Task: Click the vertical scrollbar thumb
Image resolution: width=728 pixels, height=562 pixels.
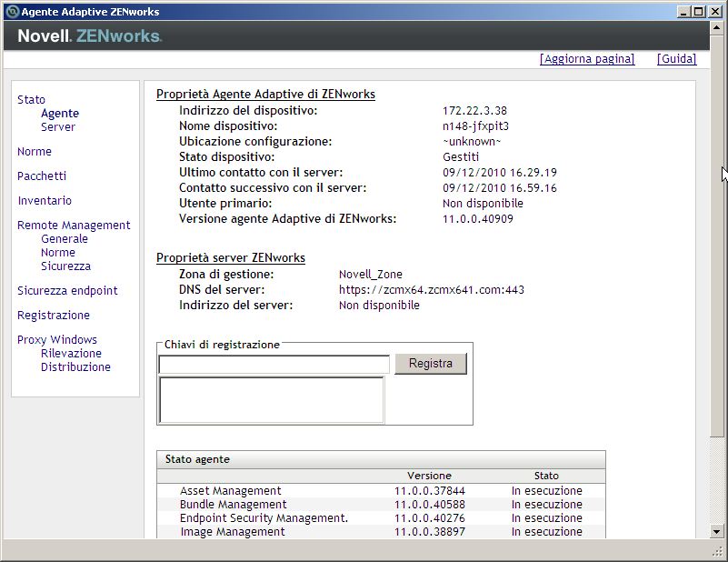Action: pyautogui.click(x=716, y=236)
